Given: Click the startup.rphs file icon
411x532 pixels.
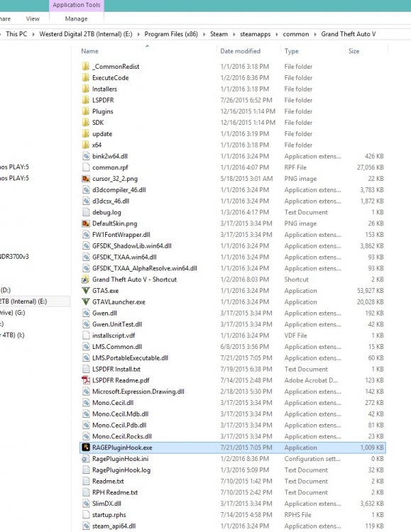Looking at the screenshot, I should point(86,514).
